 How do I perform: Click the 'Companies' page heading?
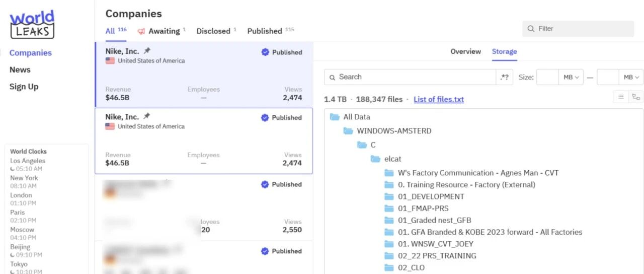[x=134, y=14]
